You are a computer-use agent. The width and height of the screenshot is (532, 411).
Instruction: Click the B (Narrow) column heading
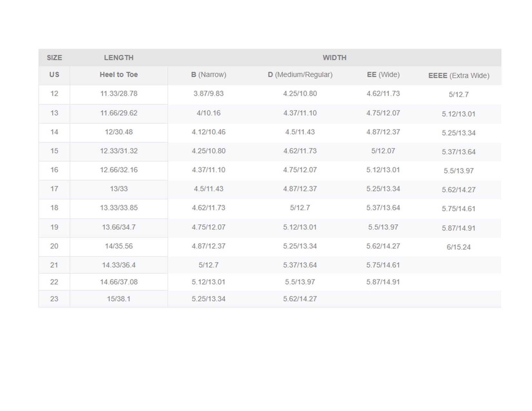tap(209, 75)
